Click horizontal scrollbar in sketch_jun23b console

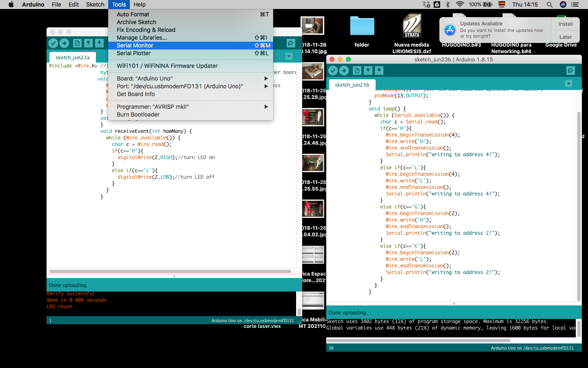[x=418, y=340]
